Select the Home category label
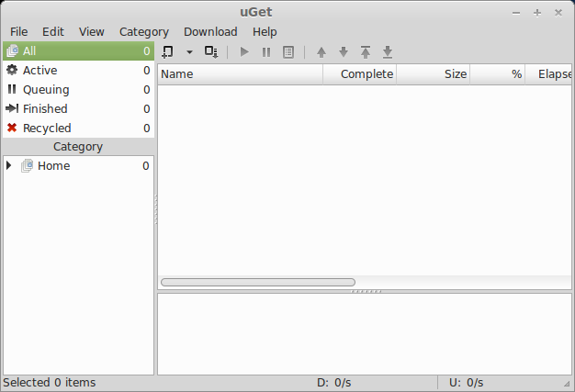575x392 pixels. coord(54,166)
